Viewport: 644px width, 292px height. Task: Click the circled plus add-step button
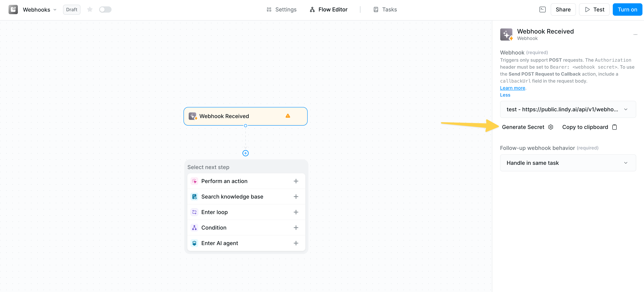246,153
